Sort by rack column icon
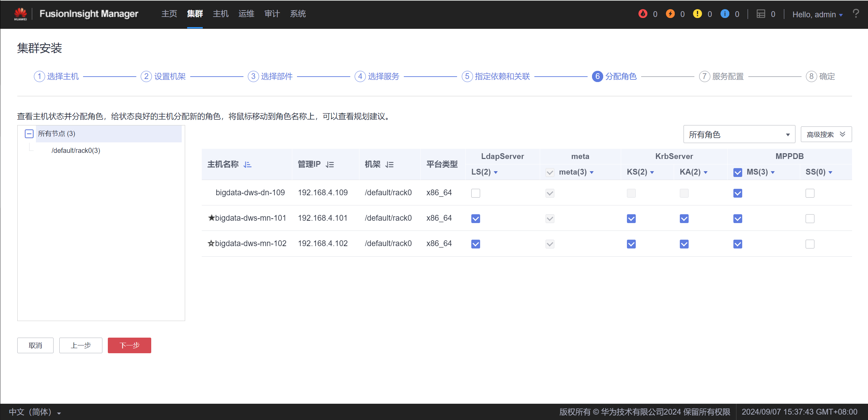 click(390, 165)
